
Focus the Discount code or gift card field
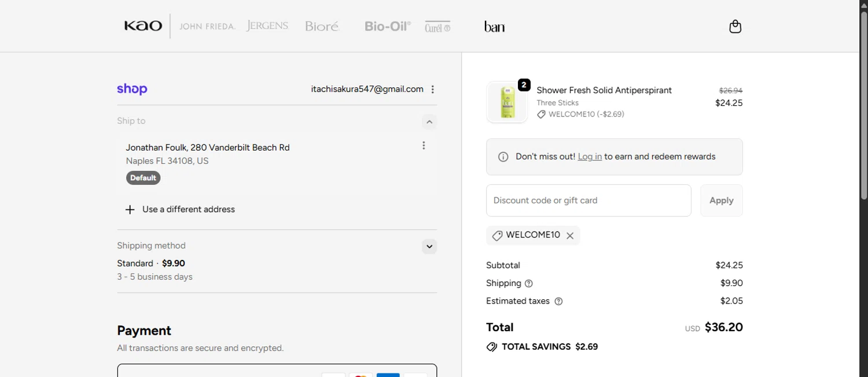click(589, 200)
